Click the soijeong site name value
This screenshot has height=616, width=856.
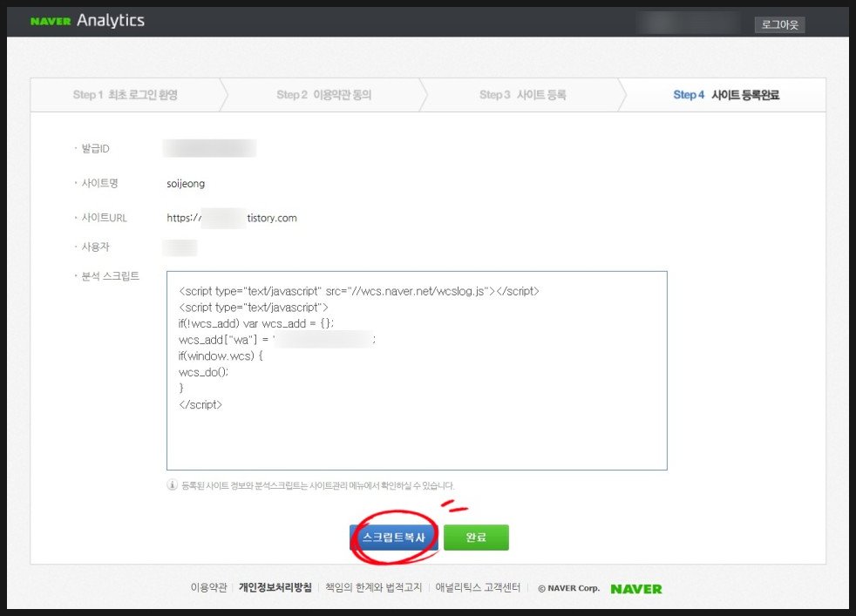[186, 184]
